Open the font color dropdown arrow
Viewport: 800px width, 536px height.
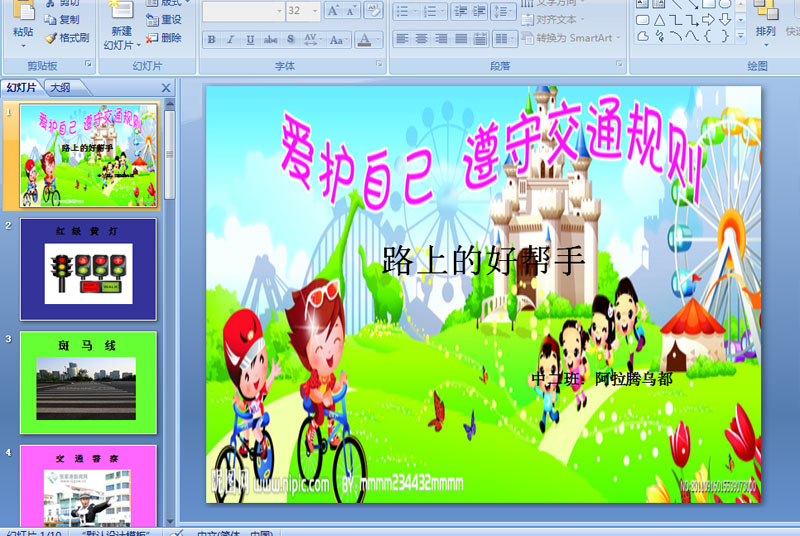pyautogui.click(x=378, y=39)
